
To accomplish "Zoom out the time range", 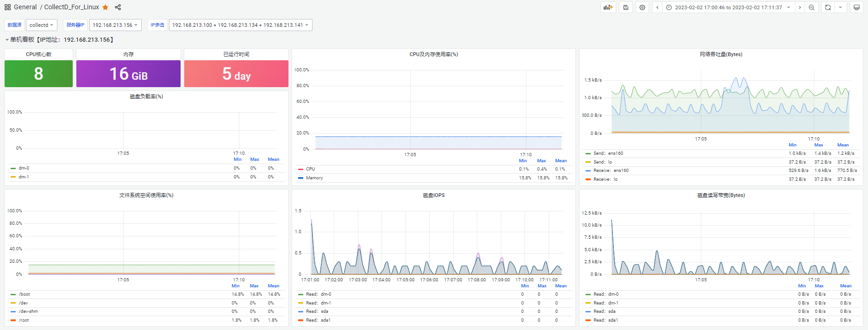I will [812, 7].
